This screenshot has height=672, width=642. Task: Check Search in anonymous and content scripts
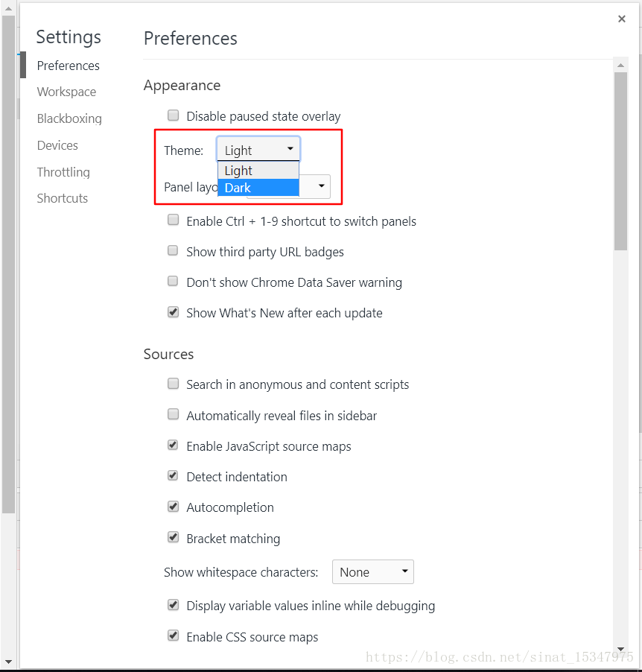(x=174, y=384)
